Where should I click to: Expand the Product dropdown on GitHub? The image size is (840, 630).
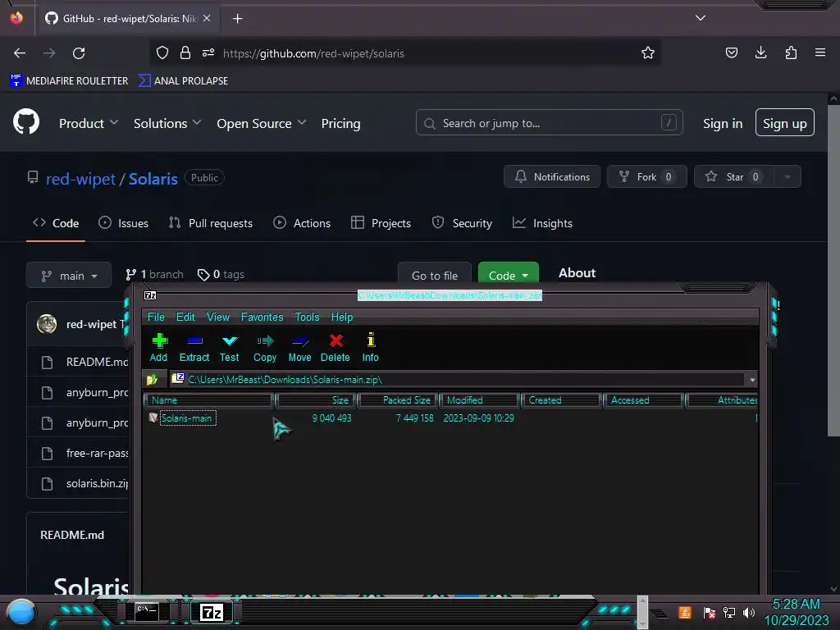(x=89, y=123)
